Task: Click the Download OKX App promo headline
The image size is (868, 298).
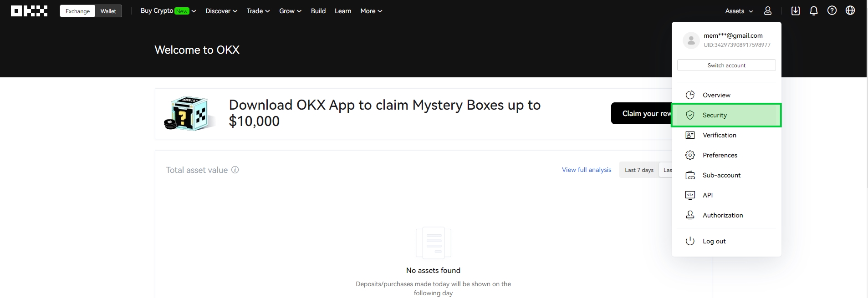Action: coord(385,113)
